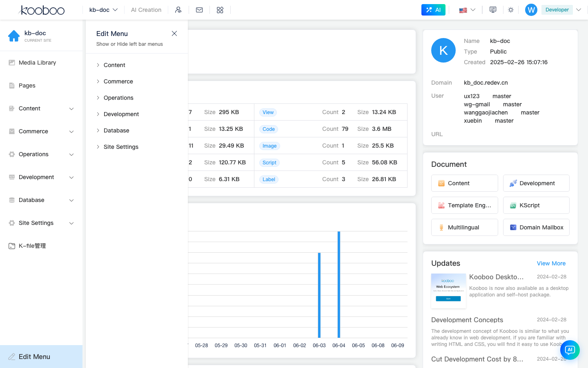588x368 pixels.
Task: Toggle the light/dark theme sun icon
Action: pos(511,10)
